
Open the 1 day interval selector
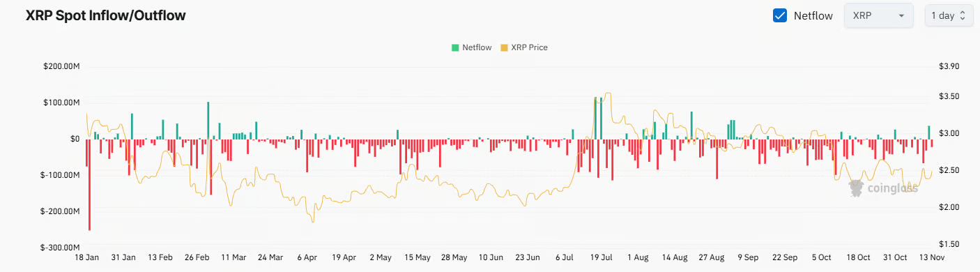click(949, 15)
